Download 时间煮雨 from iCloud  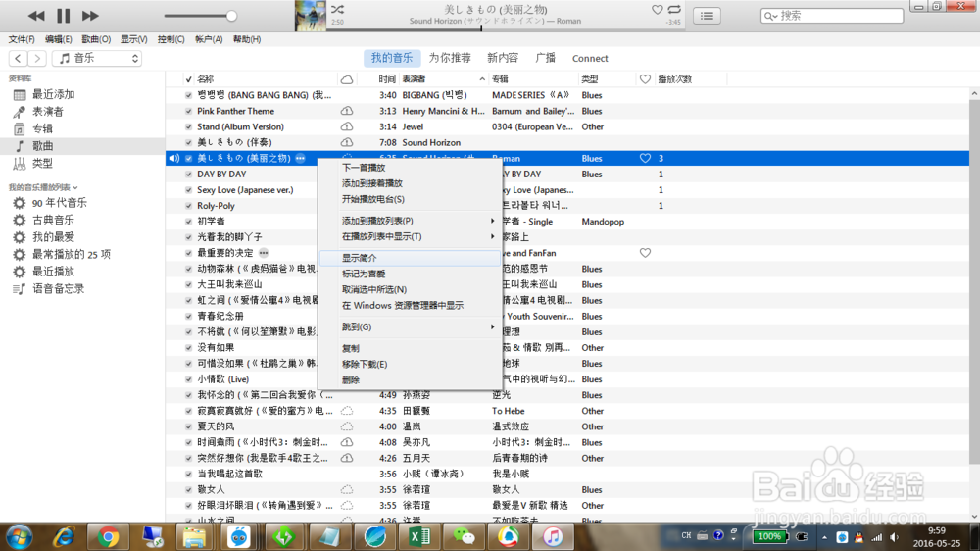(347, 442)
